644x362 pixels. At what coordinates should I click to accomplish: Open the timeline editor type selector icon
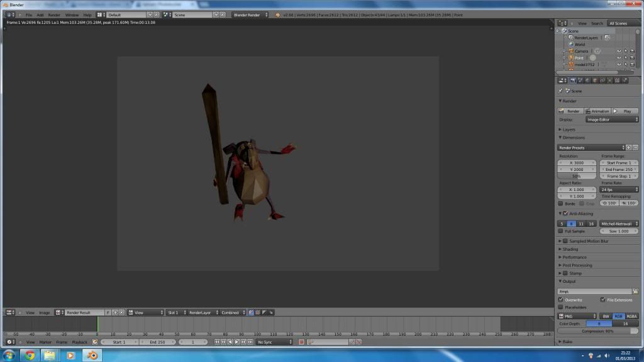(10, 342)
